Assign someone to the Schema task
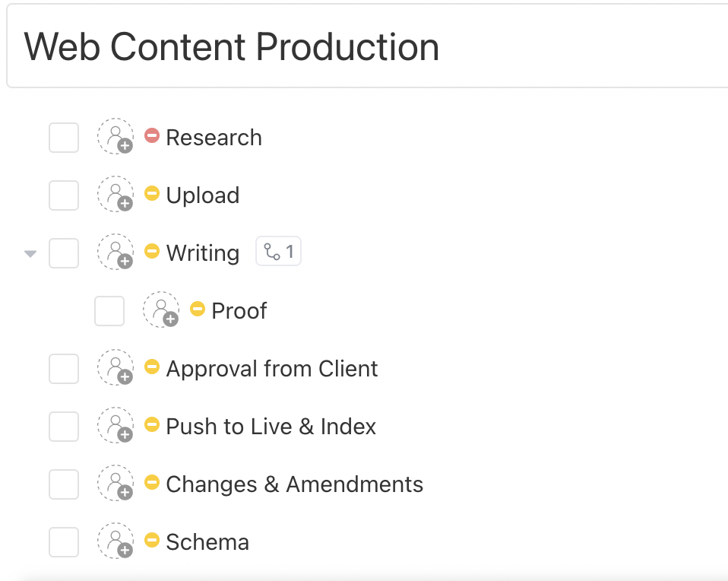The height and width of the screenshot is (581, 728). 116,542
